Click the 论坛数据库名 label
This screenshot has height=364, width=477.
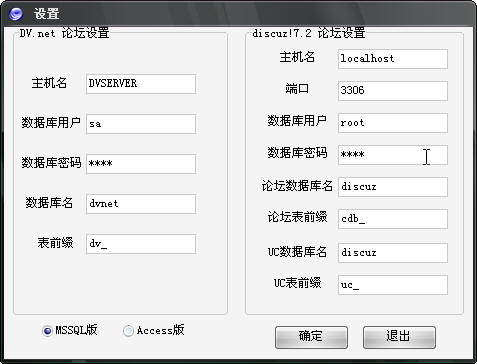coord(297,186)
